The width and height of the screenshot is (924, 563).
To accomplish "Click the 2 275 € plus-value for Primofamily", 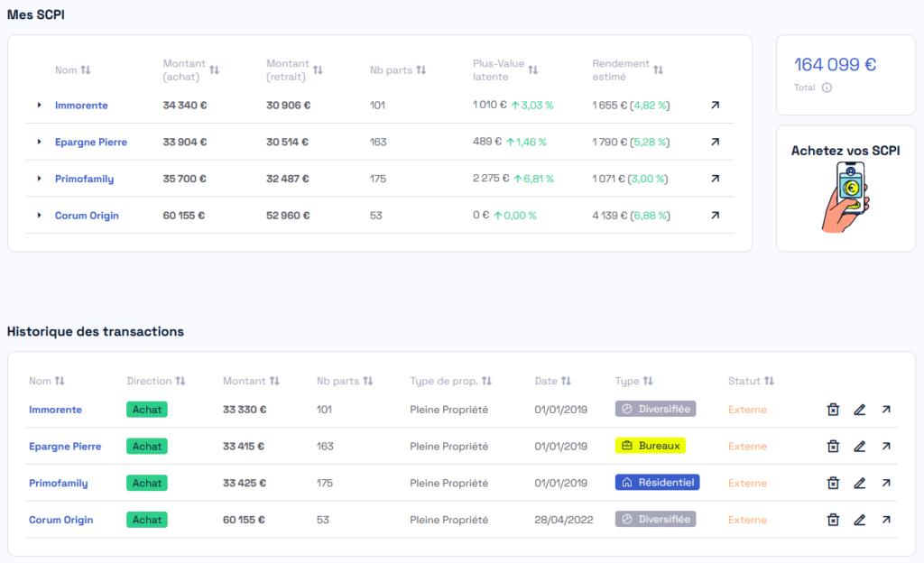I will coord(491,179).
